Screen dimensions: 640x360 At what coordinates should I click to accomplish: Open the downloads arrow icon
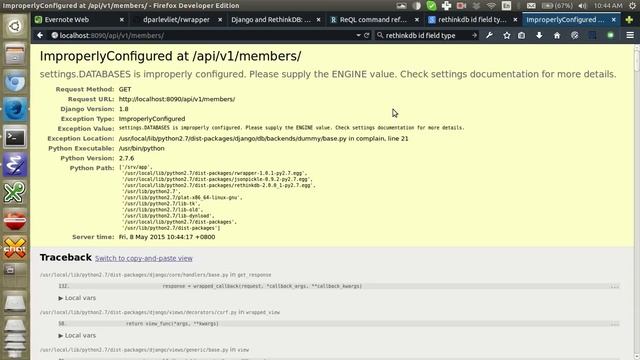(539, 36)
